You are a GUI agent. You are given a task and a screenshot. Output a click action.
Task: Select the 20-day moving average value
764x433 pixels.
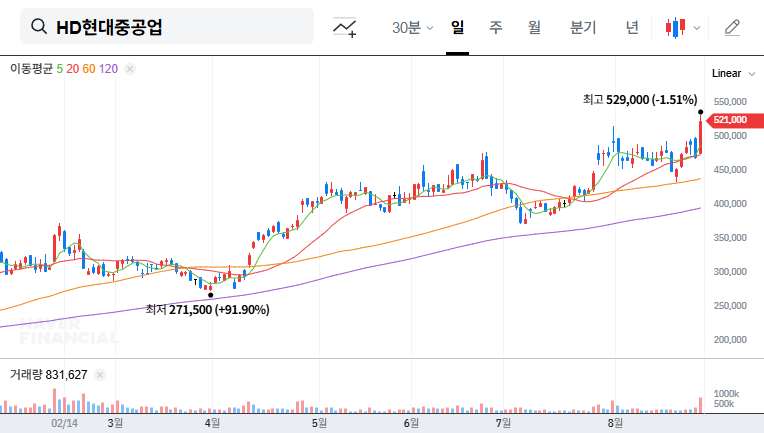click(x=73, y=69)
